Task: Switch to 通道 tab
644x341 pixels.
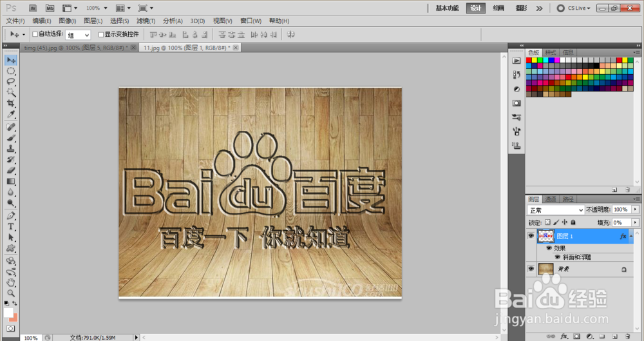Action: pos(550,199)
